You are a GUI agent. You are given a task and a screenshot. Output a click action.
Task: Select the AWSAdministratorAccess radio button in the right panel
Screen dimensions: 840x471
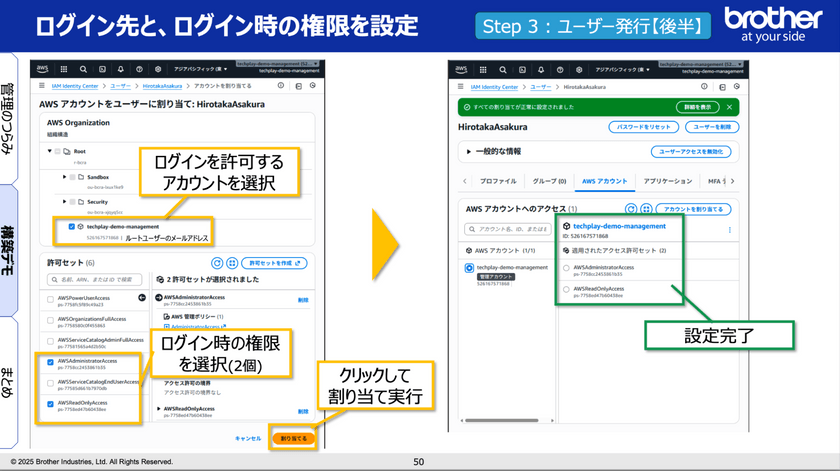coord(567,268)
